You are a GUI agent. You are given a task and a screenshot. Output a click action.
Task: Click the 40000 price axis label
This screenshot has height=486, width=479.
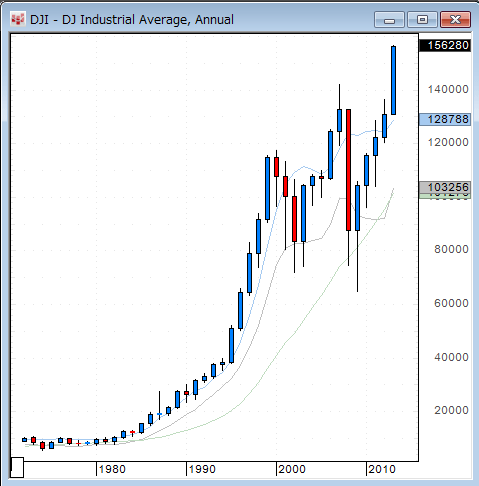451,357
